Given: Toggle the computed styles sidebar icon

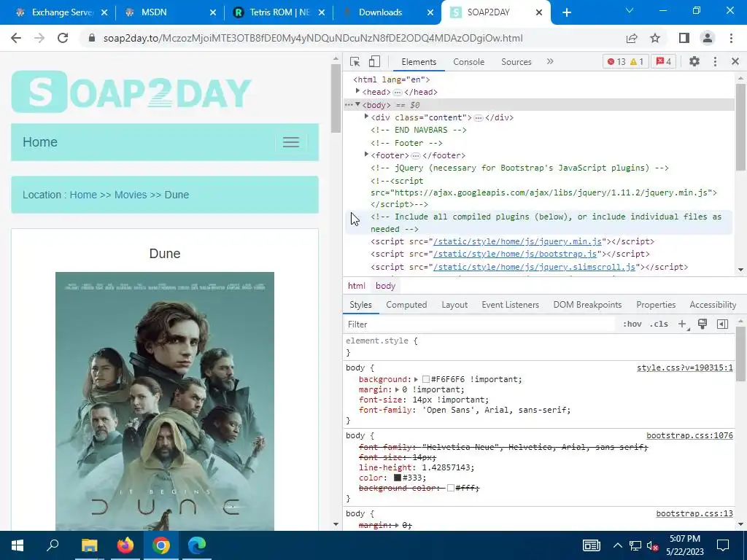Looking at the screenshot, I should [722, 324].
